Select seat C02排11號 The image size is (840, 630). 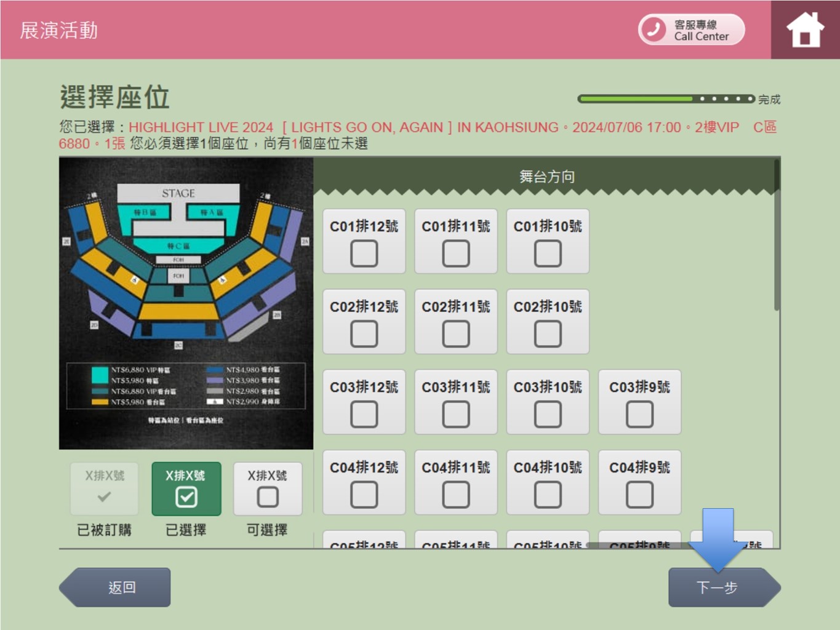coord(456,322)
